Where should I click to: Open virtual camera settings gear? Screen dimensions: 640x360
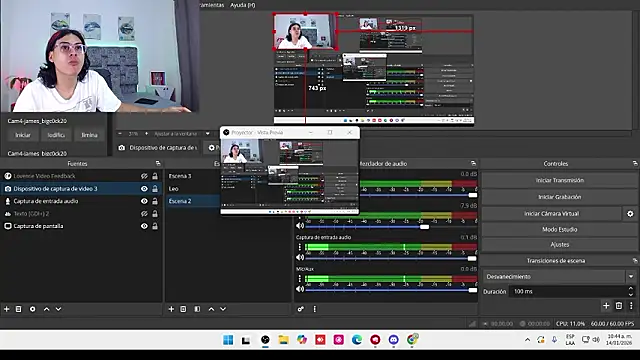pos(630,213)
